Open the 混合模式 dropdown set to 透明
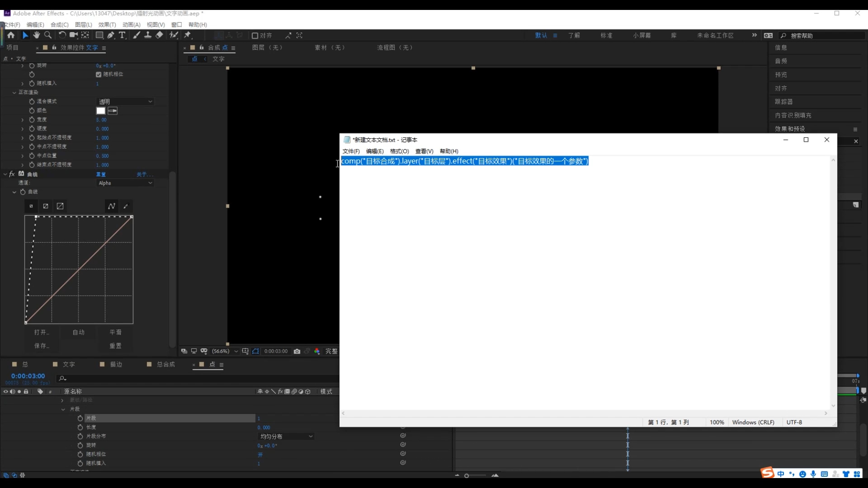The height and width of the screenshot is (488, 868). coord(125,102)
